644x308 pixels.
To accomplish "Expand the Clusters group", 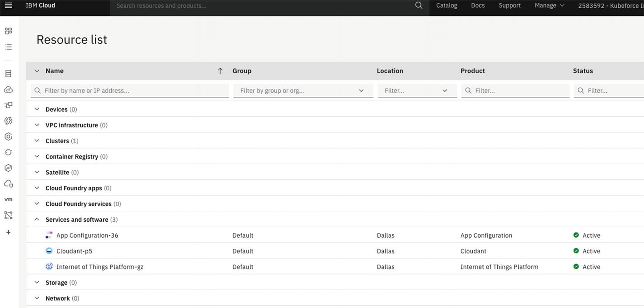I will tap(37, 141).
